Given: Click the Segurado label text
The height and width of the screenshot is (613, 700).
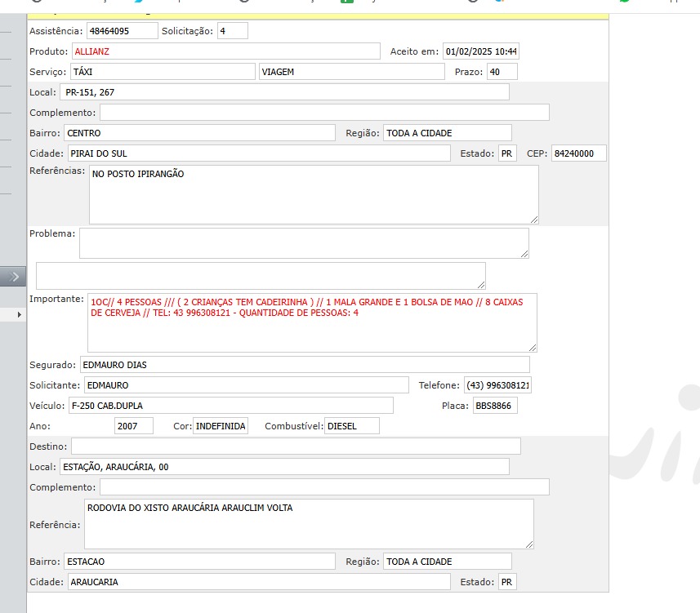Looking at the screenshot, I should coord(52,365).
